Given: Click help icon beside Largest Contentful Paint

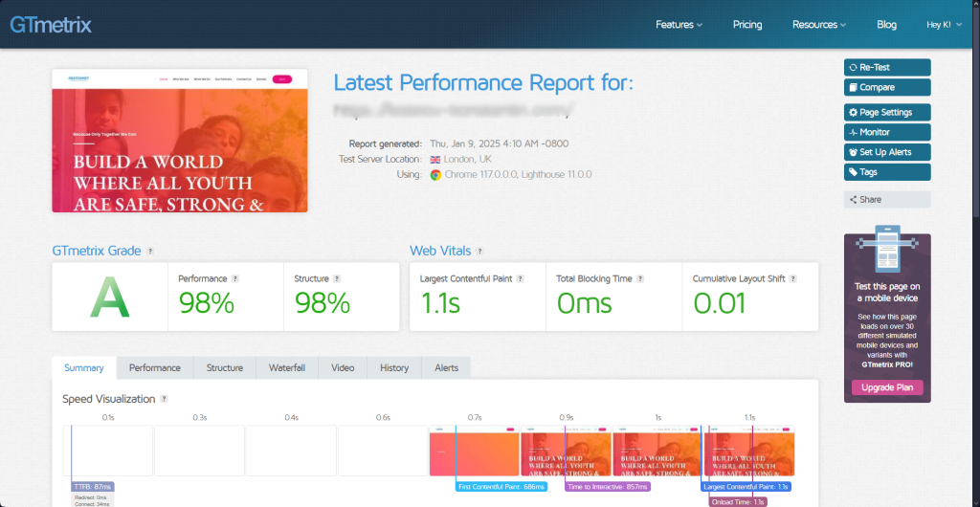Looking at the screenshot, I should 521,278.
